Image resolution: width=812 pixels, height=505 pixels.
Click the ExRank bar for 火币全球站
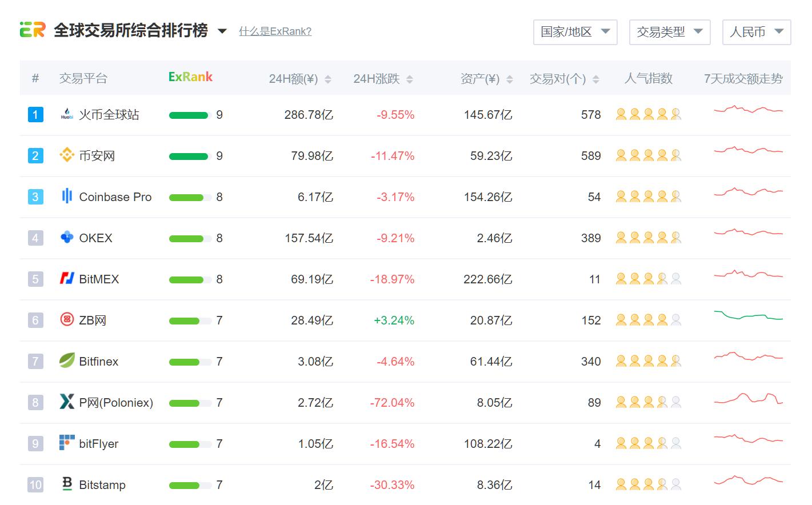(190, 115)
